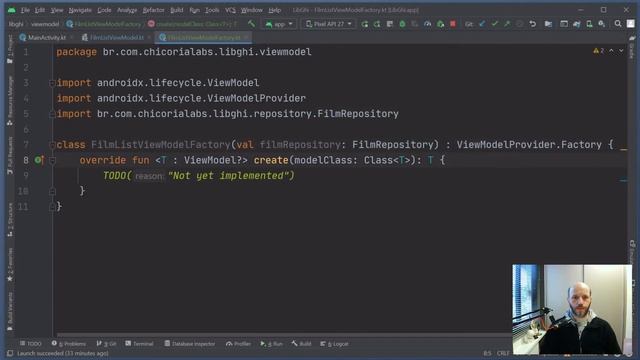Open the app run configuration dropdown
This screenshot has height=360, width=640.
coord(279,24)
